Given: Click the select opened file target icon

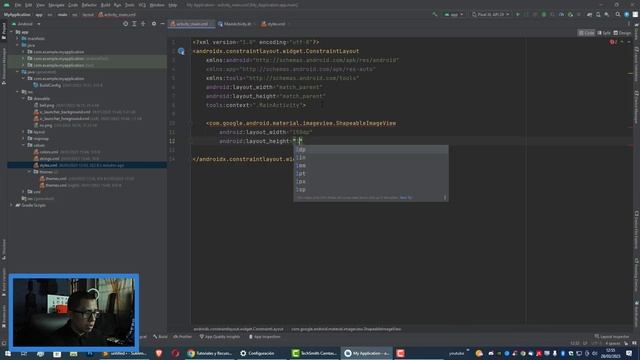Looking at the screenshot, I should [125, 24].
